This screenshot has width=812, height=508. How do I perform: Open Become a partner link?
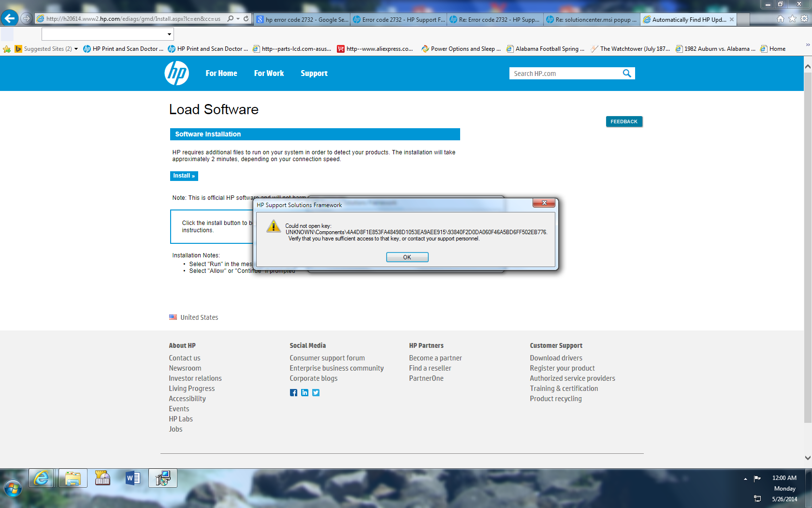coord(435,358)
